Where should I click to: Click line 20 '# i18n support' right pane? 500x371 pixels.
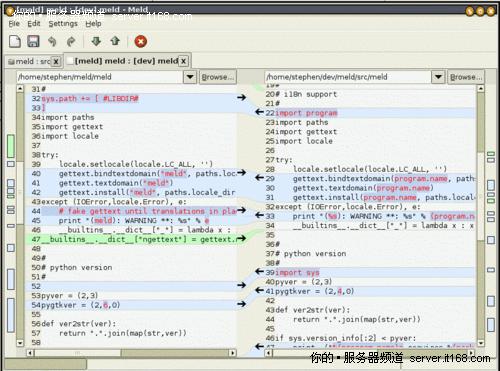click(306, 94)
